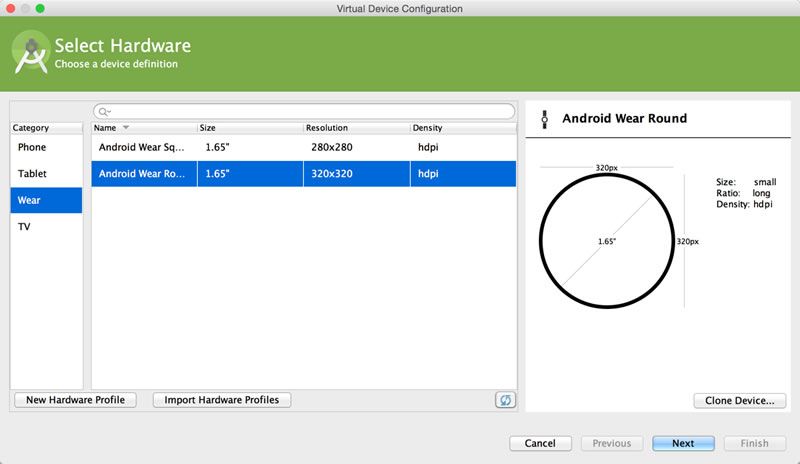Click the Resolution column header
Image resolution: width=800 pixels, height=464 pixels.
357,128
